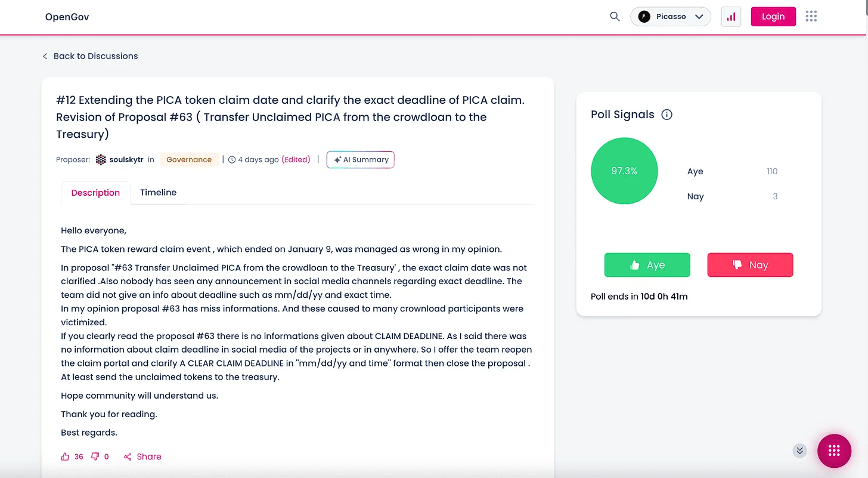Viewport: 868px width, 478px height.
Task: Open the apps grid icon in header
Action: [x=811, y=17]
